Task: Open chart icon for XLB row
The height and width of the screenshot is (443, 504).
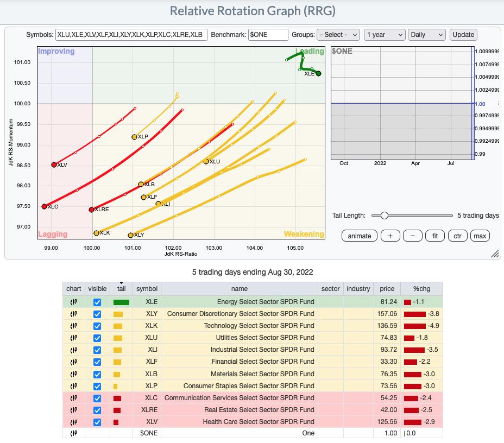Action: [x=74, y=374]
